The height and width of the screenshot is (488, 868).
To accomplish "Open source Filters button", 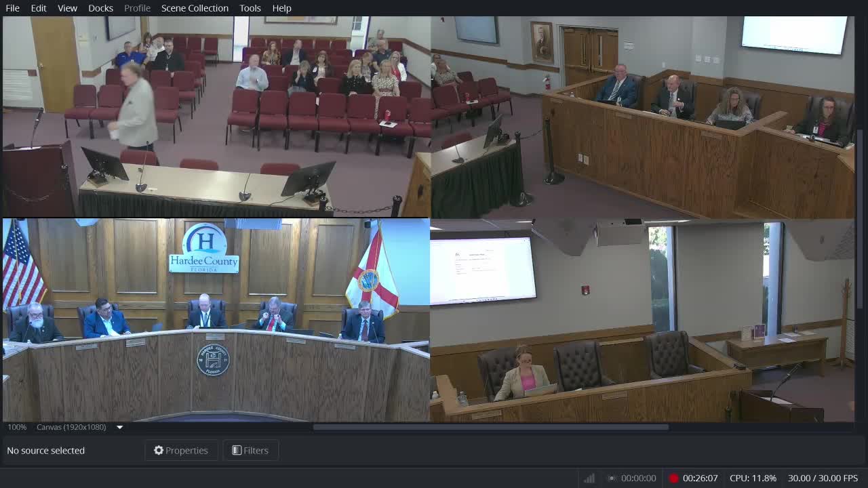I will point(250,451).
